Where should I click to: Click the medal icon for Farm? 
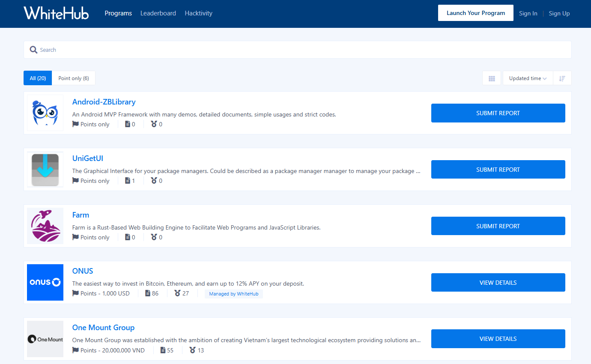click(154, 237)
